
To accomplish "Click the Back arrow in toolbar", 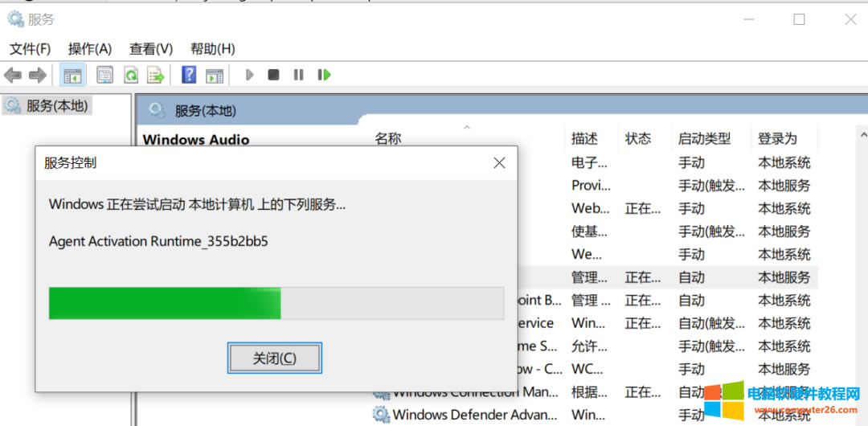I will [13, 75].
